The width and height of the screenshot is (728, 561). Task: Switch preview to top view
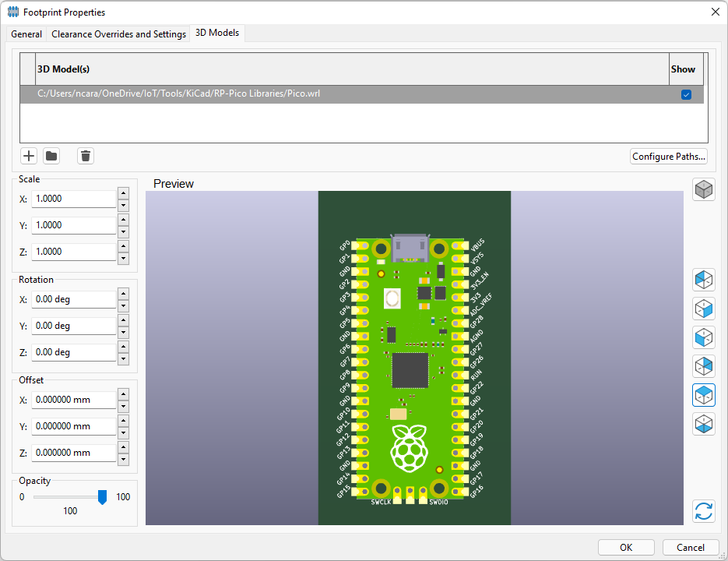tap(703, 395)
